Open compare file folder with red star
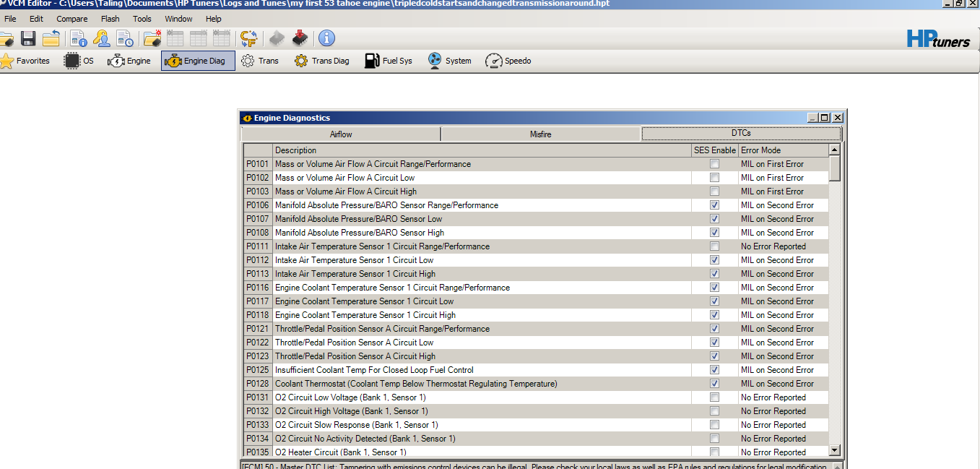 [152, 38]
